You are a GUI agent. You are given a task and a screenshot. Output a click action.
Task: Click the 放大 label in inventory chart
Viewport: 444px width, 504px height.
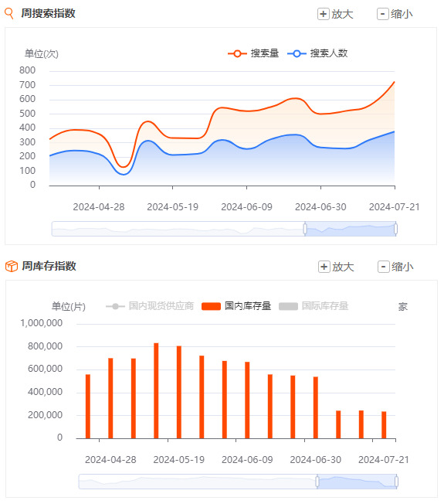point(343,267)
